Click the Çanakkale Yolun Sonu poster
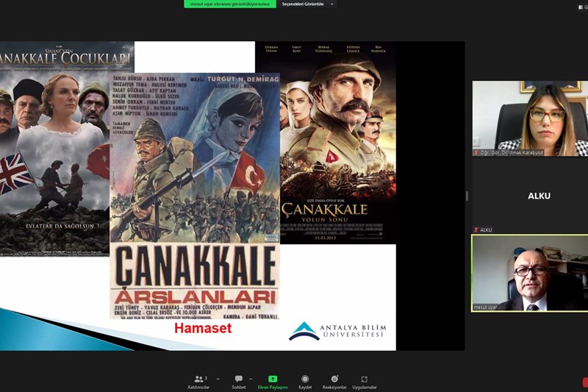This screenshot has height=392, width=588. coord(338,143)
